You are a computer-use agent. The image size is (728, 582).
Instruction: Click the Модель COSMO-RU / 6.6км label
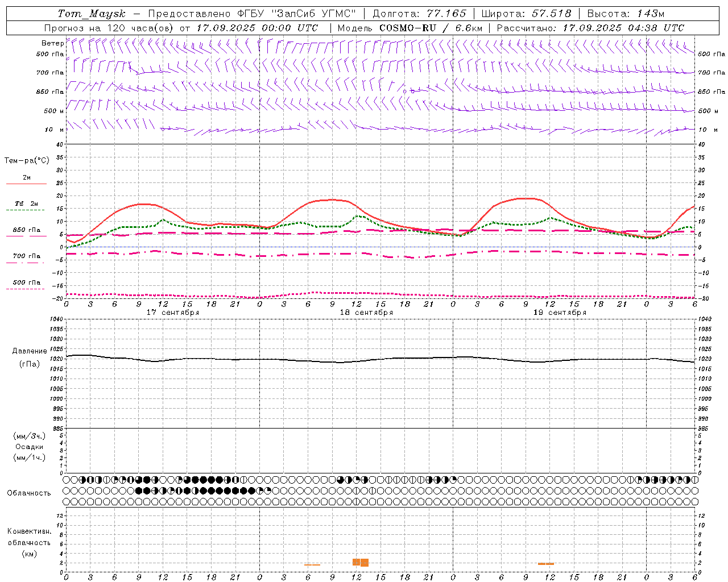409,28
